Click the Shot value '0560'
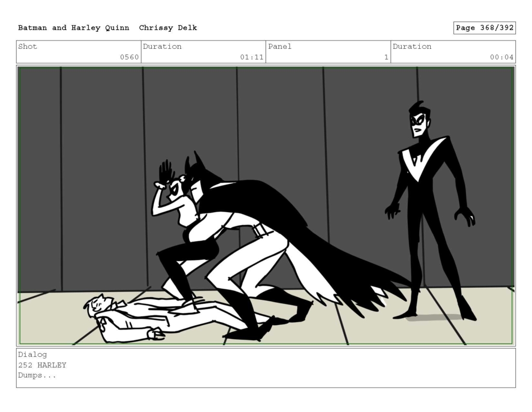The height and width of the screenshot is (412, 532). [x=129, y=57]
